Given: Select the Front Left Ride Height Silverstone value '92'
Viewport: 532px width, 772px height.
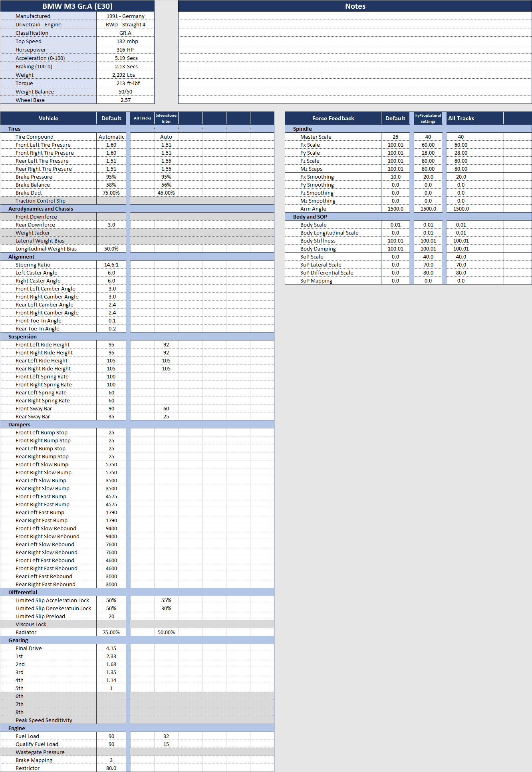Looking at the screenshot, I should [x=166, y=344].
